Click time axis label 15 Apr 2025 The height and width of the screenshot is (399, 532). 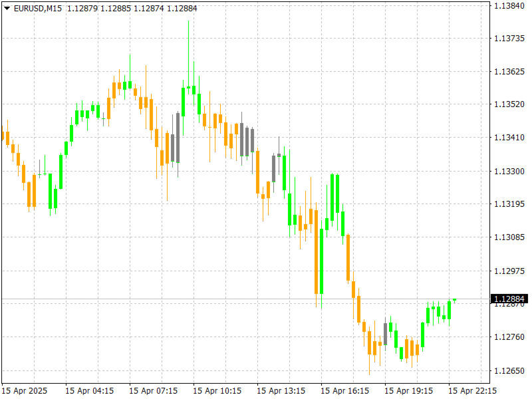[25, 391]
